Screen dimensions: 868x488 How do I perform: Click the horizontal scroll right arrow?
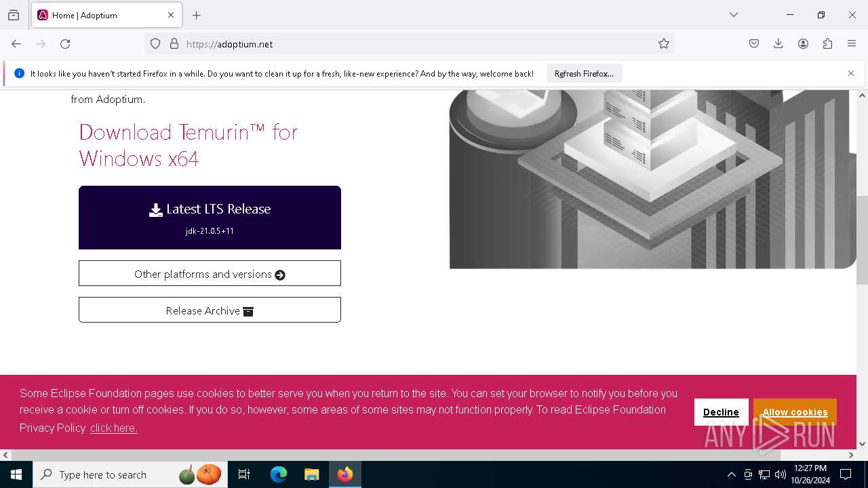(851, 455)
